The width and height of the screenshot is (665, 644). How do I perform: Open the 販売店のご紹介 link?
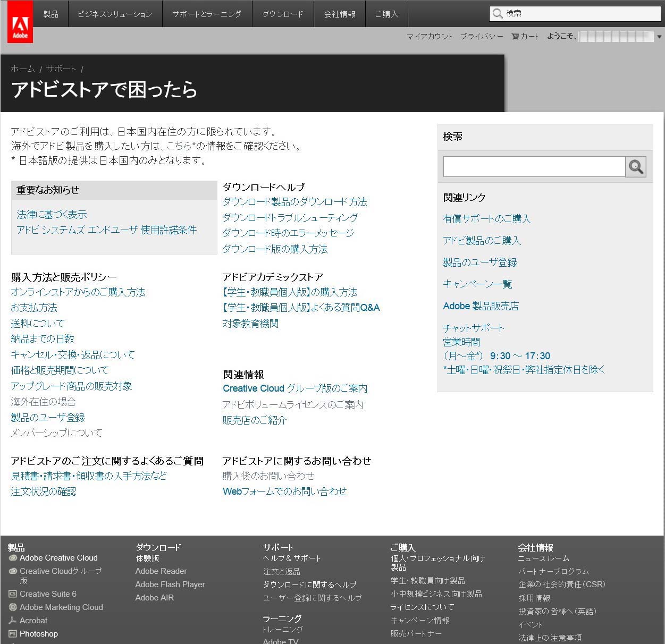[255, 420]
